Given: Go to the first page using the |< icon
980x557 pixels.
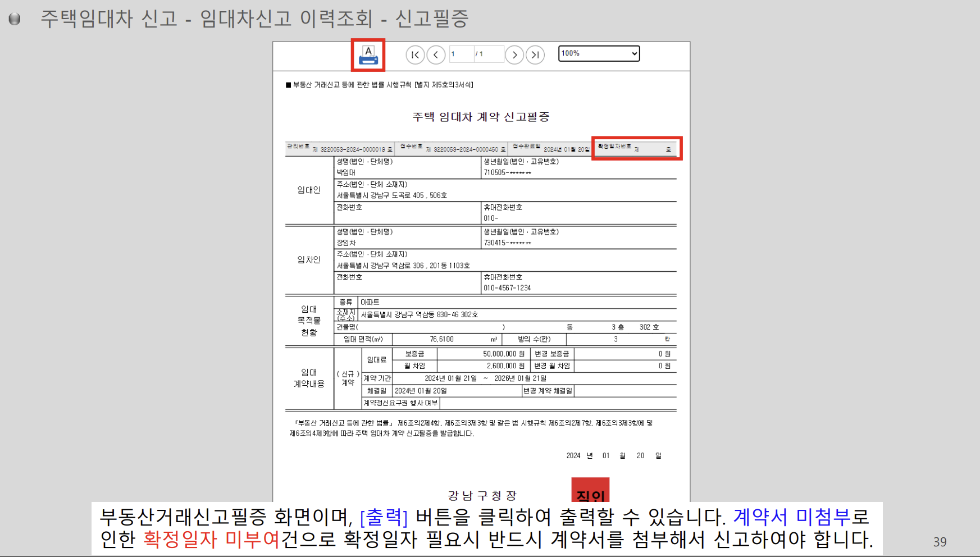Looking at the screenshot, I should point(415,54).
